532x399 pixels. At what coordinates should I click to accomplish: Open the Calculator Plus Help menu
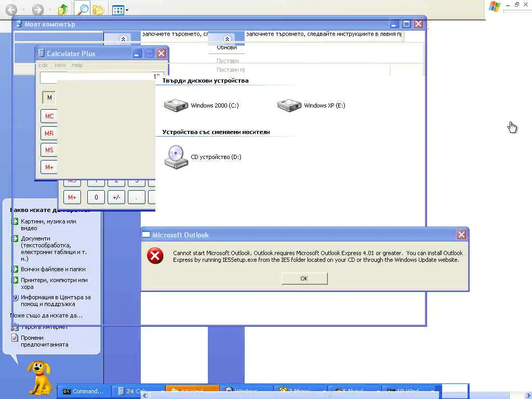coord(77,65)
